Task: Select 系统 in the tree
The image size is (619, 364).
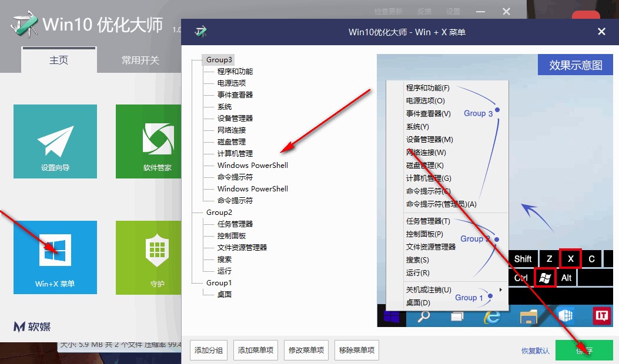Action: tap(224, 106)
